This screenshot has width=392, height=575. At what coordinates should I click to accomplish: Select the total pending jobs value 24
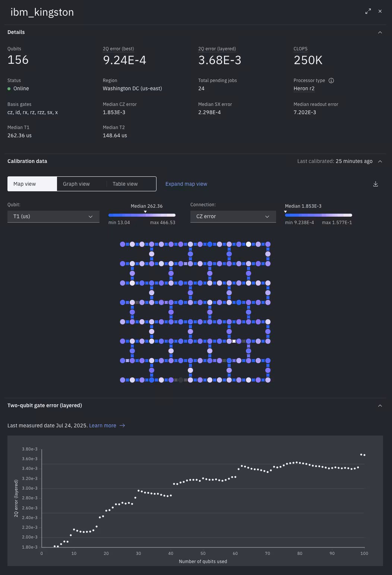pyautogui.click(x=201, y=89)
